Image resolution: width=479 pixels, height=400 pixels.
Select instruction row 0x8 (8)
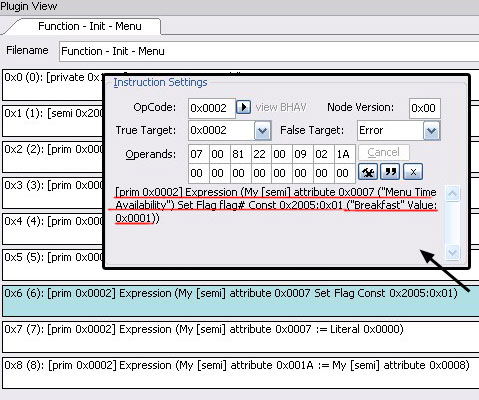pos(241,373)
